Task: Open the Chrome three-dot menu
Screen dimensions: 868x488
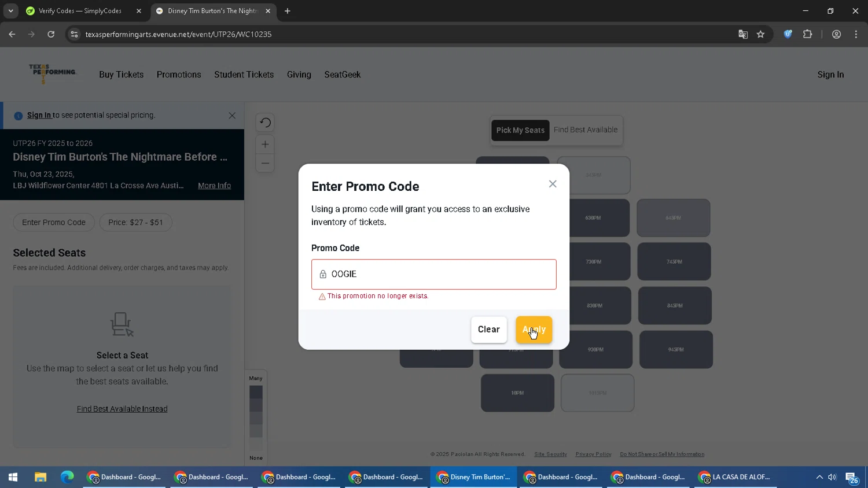Action: 856,34
